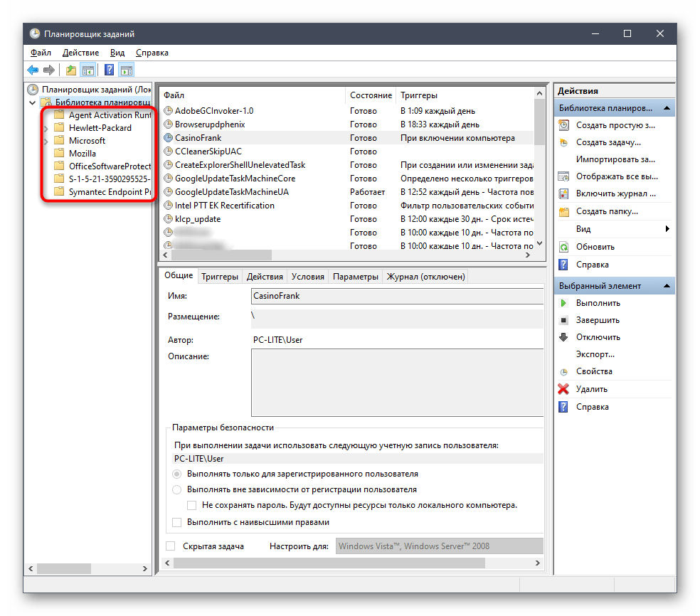Sort by the Файл column header

point(253,95)
